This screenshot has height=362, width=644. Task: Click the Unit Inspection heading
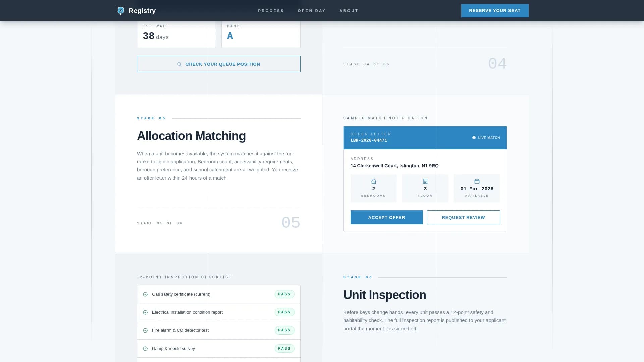tap(385, 295)
